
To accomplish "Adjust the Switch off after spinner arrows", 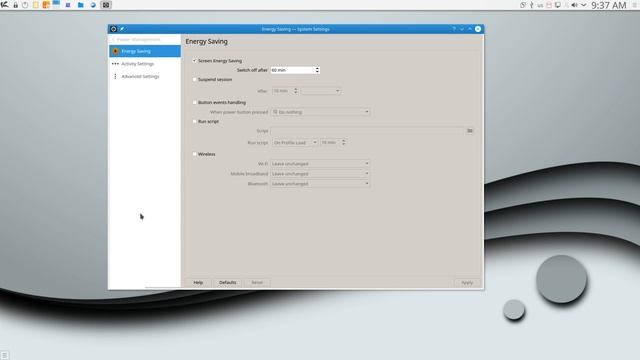I will pyautogui.click(x=317, y=70).
